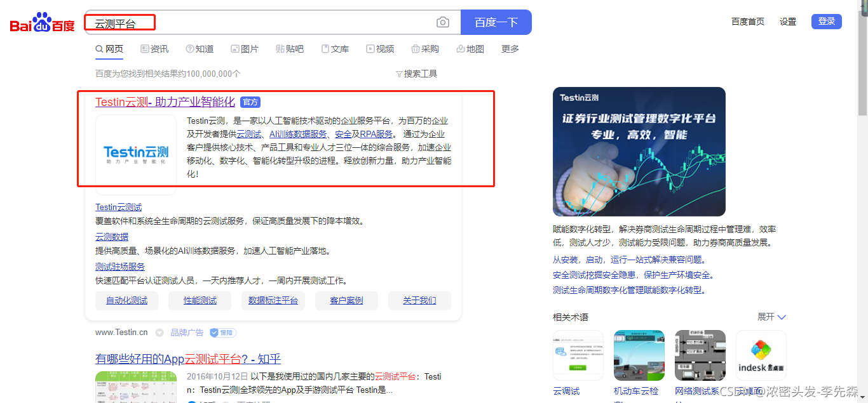Click the 自动化测试 button
The height and width of the screenshot is (403, 868).
pos(126,301)
